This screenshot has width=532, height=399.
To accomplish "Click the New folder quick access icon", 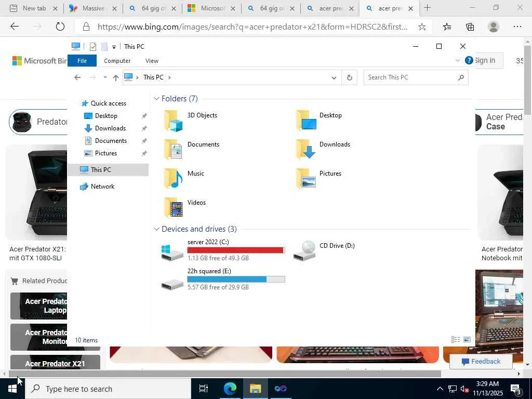I will [104, 46].
